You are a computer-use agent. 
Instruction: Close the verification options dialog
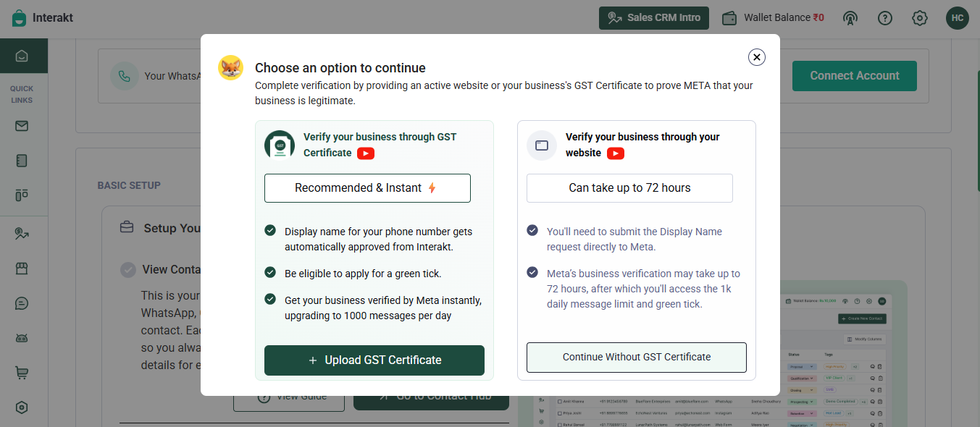pyautogui.click(x=756, y=57)
